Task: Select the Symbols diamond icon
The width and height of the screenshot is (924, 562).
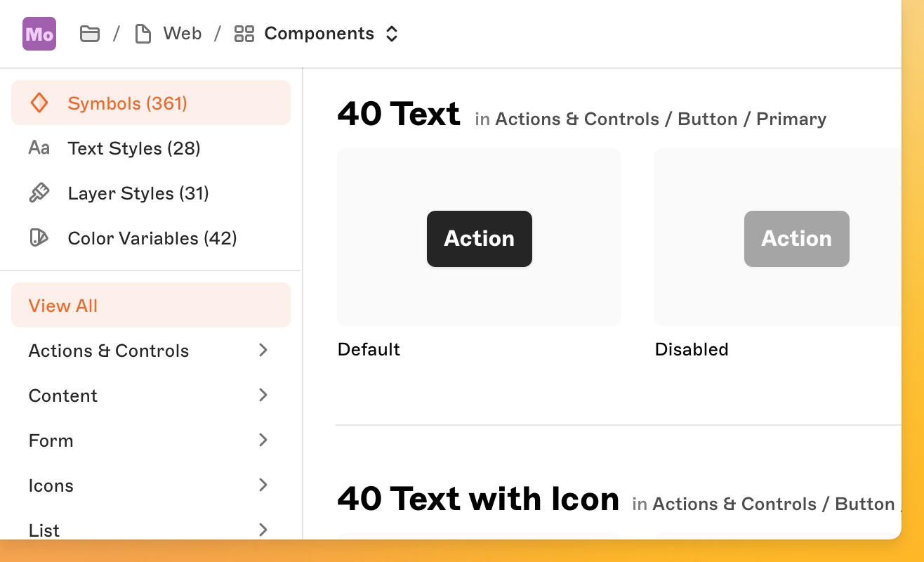Action: pos(39,103)
